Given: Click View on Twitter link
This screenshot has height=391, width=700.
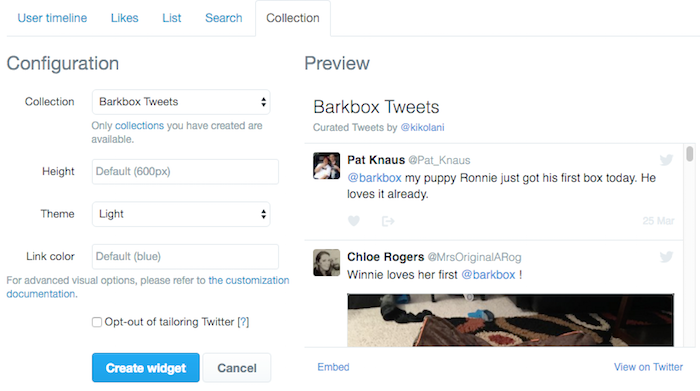Looking at the screenshot, I should point(648,367).
